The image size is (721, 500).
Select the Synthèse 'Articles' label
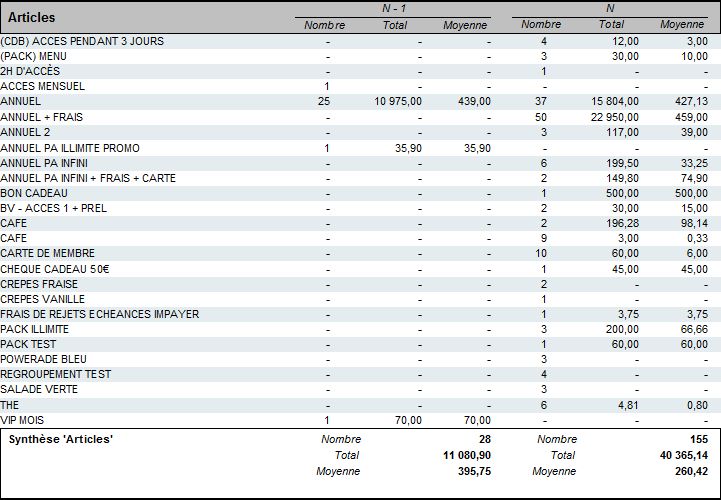click(60, 439)
